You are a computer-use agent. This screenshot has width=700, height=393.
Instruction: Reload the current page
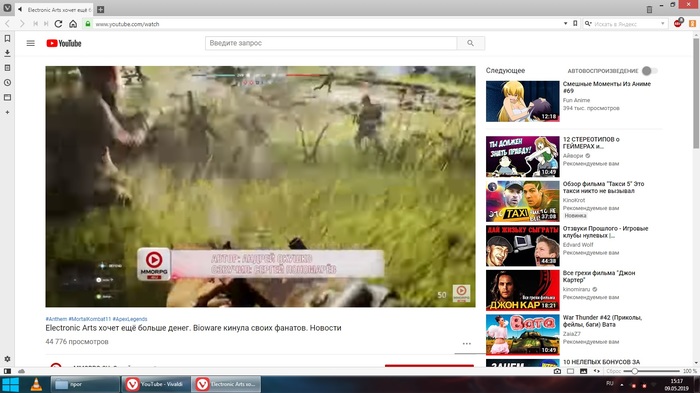point(58,24)
